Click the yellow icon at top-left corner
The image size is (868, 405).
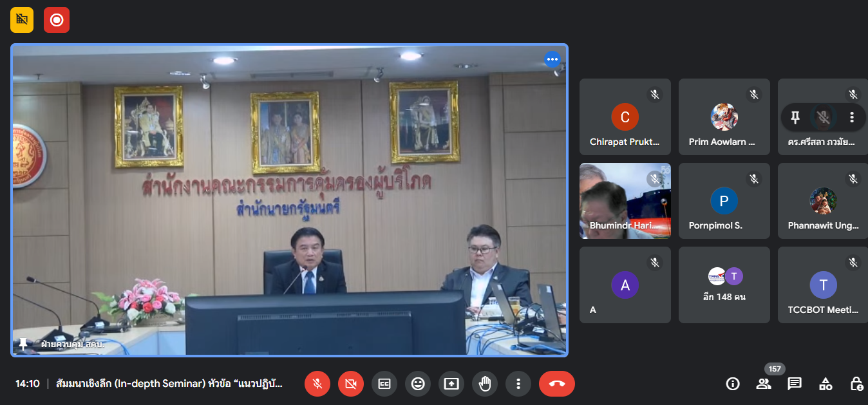(x=22, y=20)
